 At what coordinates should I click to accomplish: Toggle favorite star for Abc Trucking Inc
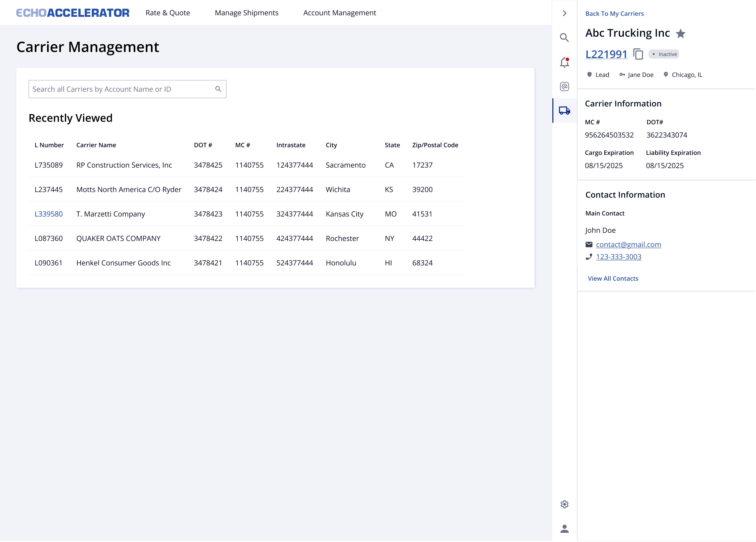[680, 33]
